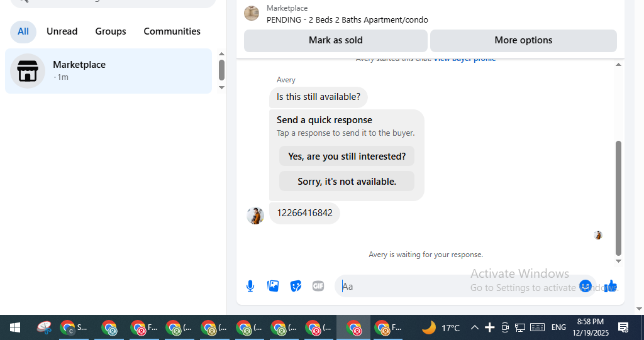644x340 pixels.
Task: Open More options for the listing
Action: [x=523, y=41]
